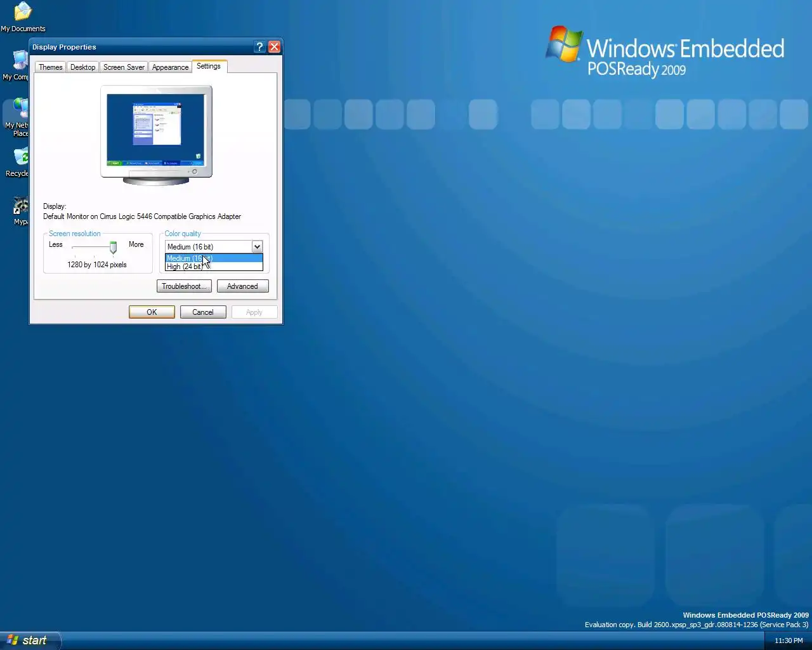Screen dimensions: 812x650
Task: Click the Display Properties help question mark
Action: tap(259, 47)
